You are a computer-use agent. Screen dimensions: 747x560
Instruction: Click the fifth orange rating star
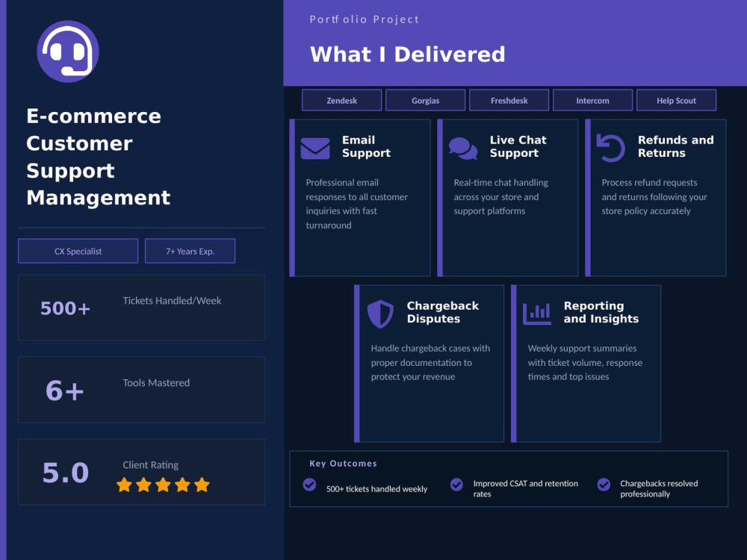[202, 485]
